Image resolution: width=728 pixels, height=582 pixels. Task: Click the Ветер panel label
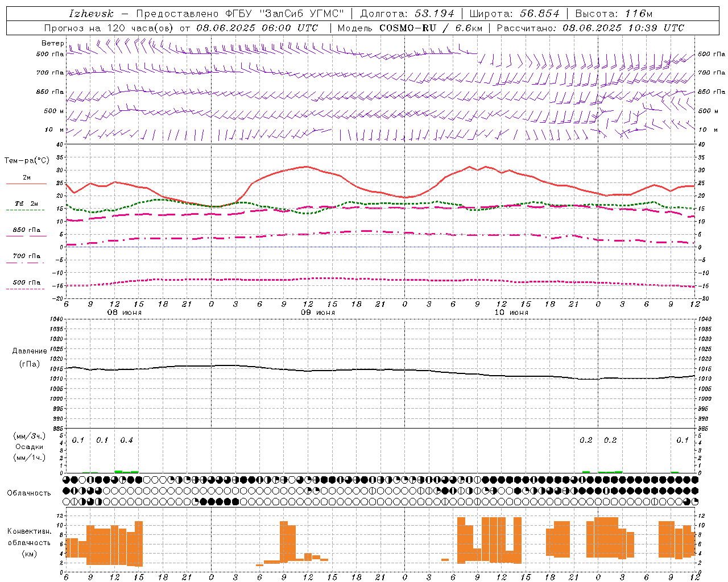point(52,43)
